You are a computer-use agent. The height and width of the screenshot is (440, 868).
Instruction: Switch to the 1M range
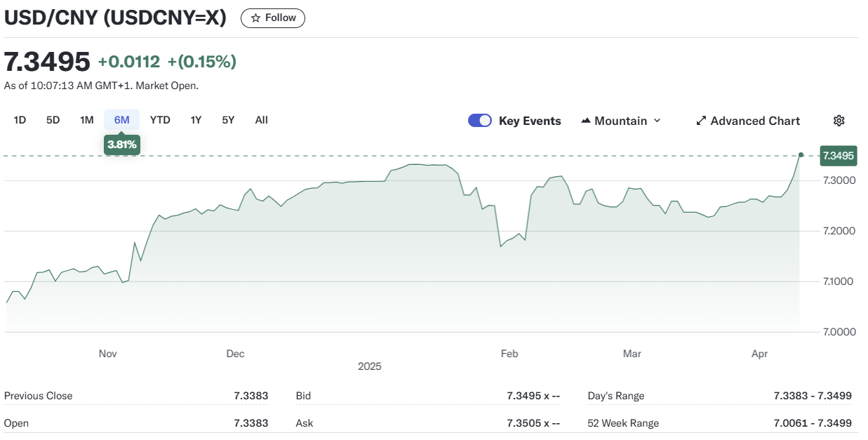click(x=87, y=120)
